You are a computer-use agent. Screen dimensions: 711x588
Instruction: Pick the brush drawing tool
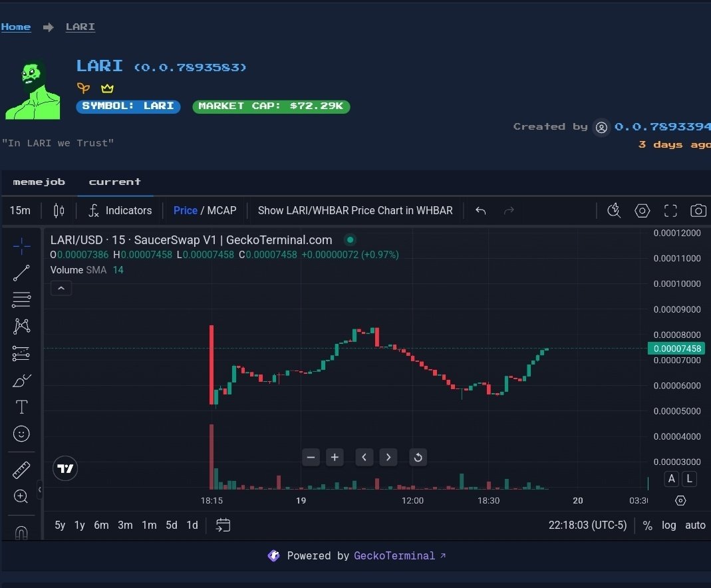coord(21,380)
